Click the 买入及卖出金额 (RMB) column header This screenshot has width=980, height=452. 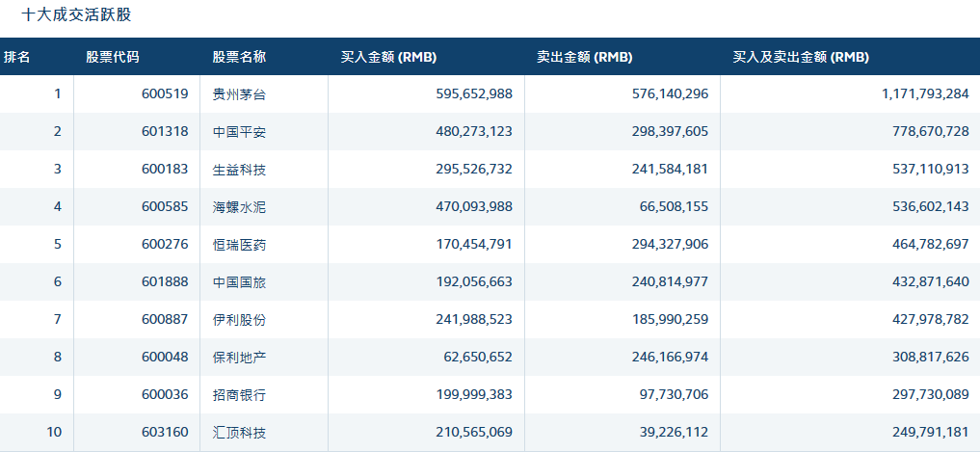click(801, 57)
